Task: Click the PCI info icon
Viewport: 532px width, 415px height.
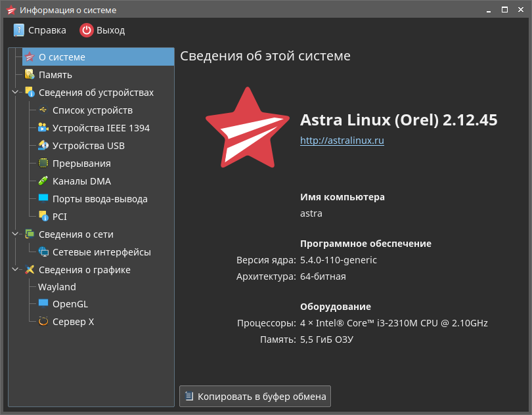Action: (43, 216)
